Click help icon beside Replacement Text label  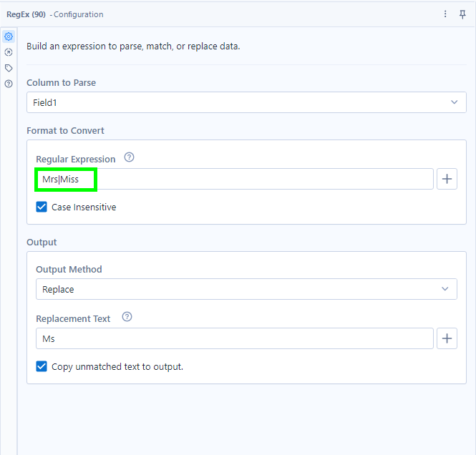pos(127,317)
